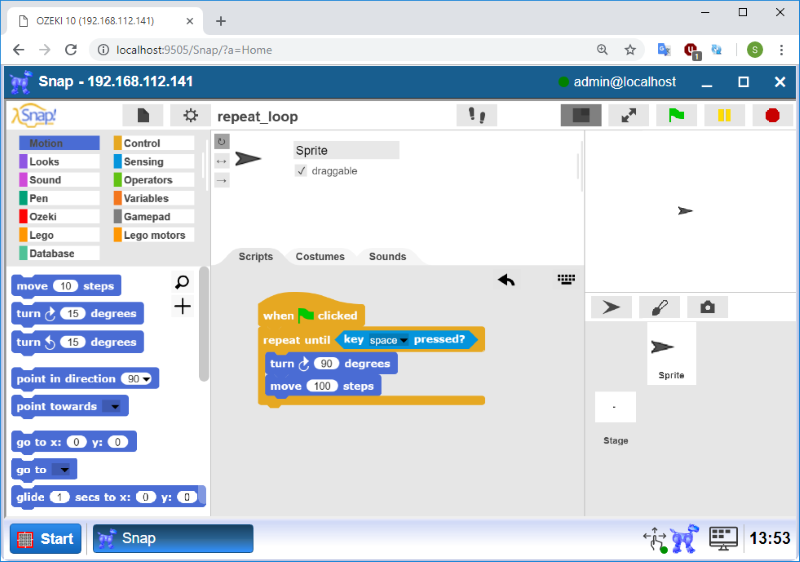Run scripts with the green flag button

677,115
